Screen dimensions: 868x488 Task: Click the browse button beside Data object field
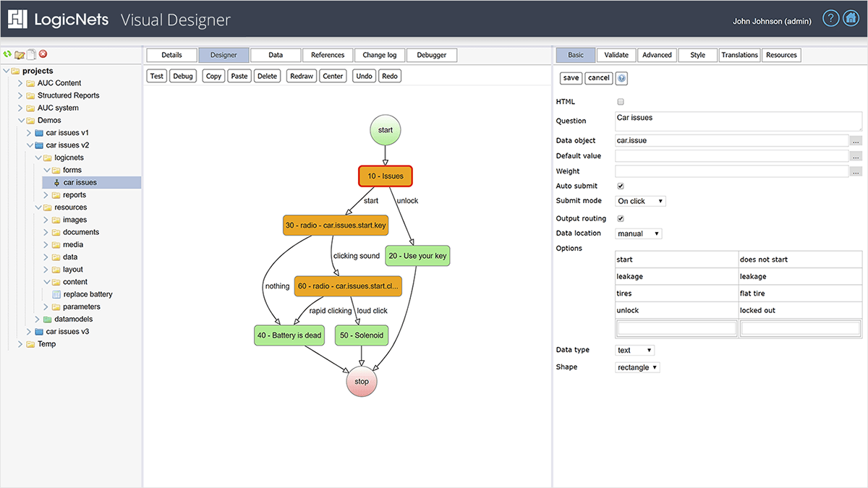[x=856, y=141]
